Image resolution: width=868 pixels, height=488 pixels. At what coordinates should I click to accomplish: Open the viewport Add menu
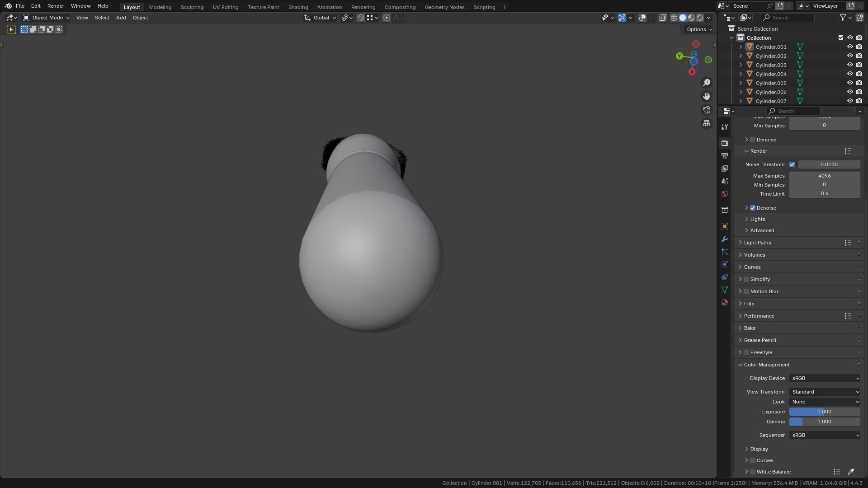tap(121, 18)
